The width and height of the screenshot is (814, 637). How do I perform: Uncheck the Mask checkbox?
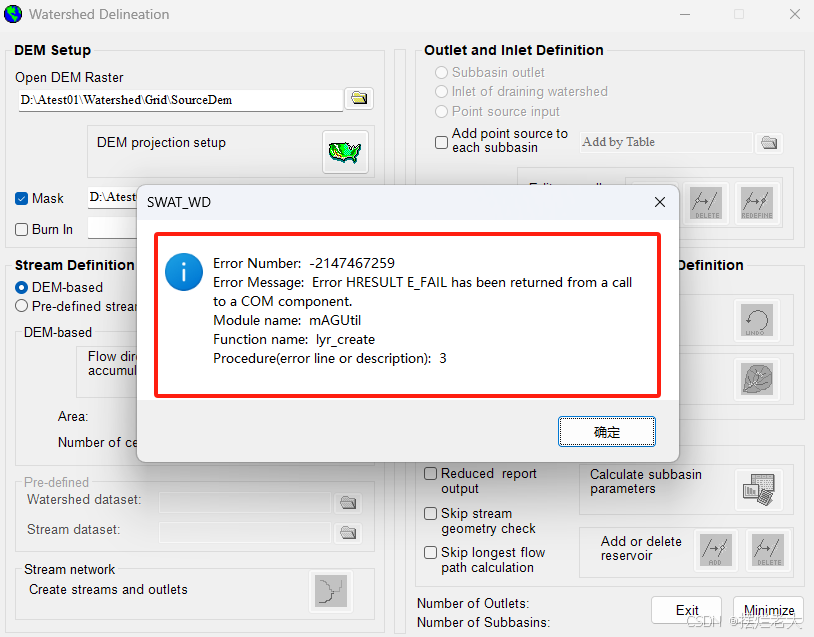tap(21, 199)
